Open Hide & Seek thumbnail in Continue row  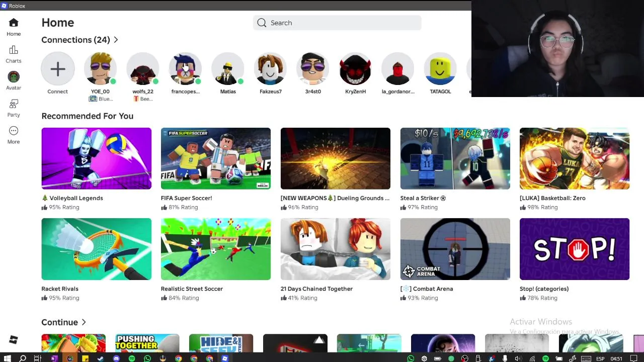[x=221, y=343]
